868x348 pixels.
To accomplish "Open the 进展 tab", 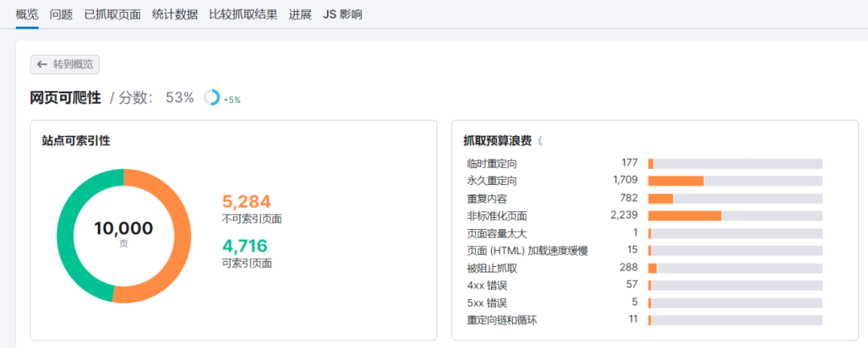I will 300,14.
